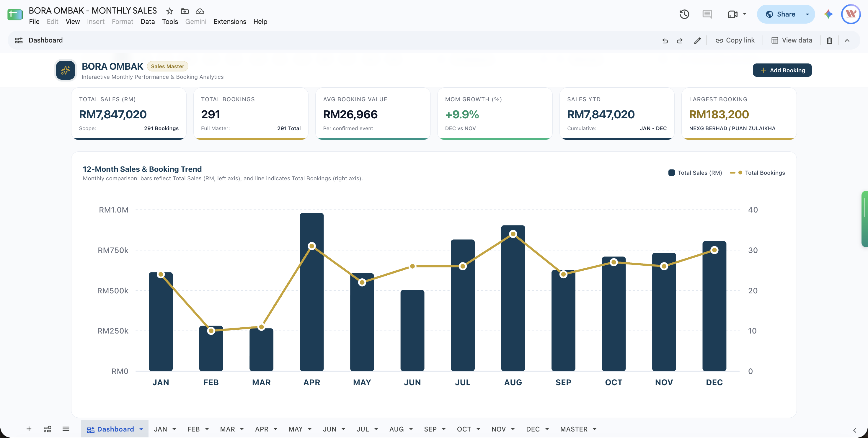
Task: Delete the dashboard with trash icon
Action: [829, 40]
